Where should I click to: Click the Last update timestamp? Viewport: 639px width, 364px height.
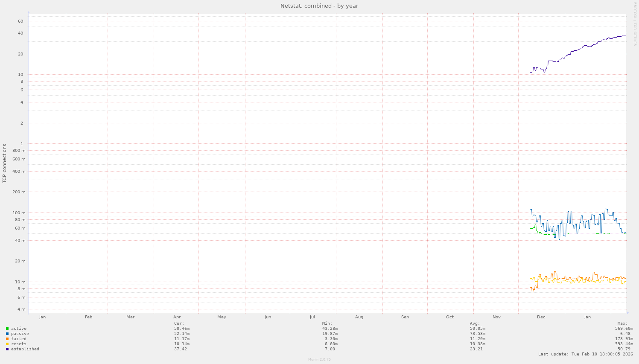coord(585,354)
